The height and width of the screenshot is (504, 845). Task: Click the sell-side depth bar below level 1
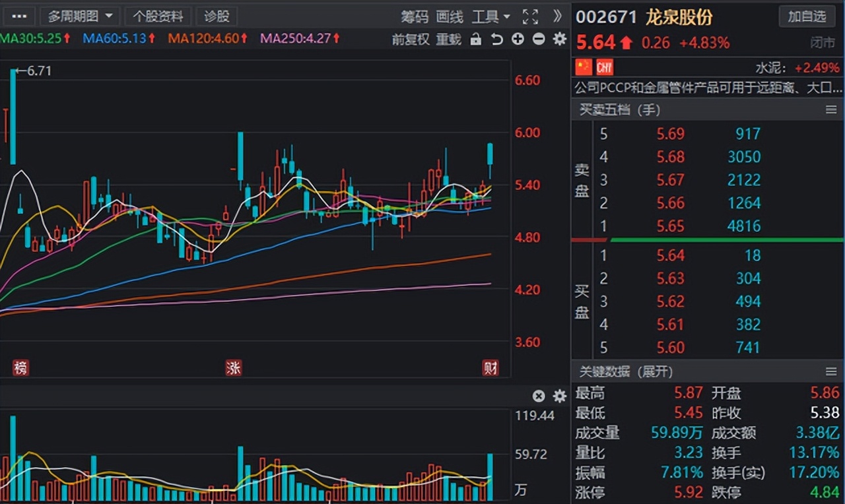tap(706, 240)
